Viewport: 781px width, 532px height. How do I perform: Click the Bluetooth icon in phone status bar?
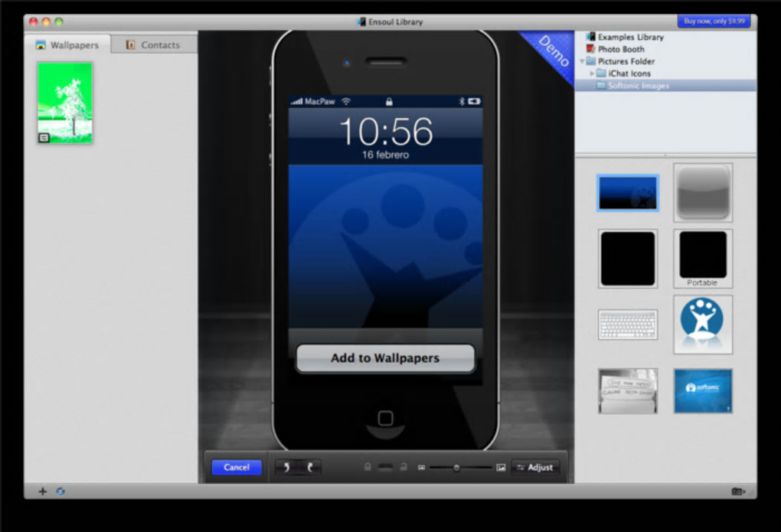462,101
